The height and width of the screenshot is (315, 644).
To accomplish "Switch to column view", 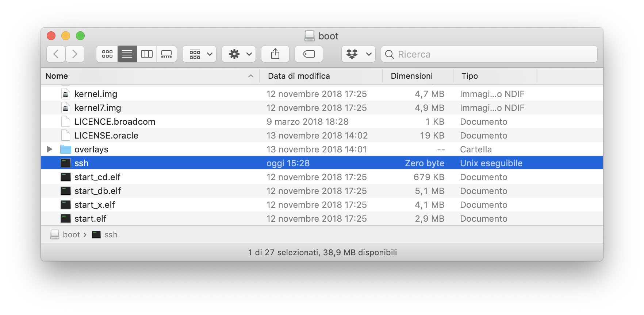I will 147,54.
